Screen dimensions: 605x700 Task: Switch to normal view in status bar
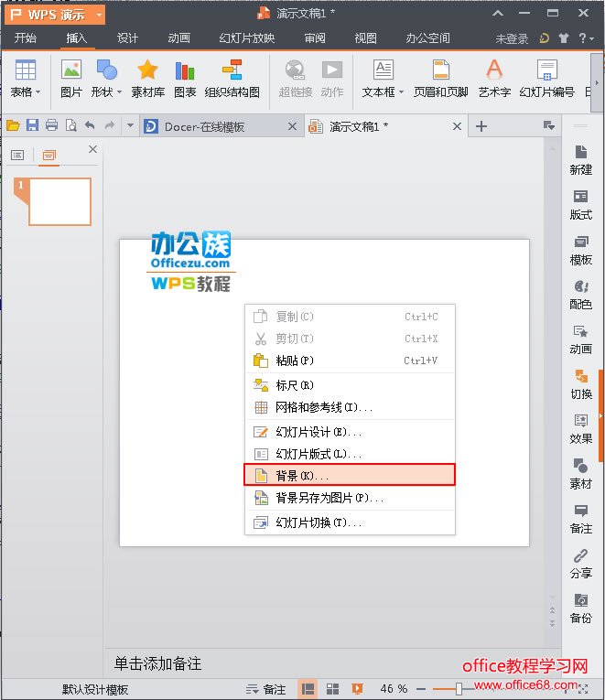(308, 689)
